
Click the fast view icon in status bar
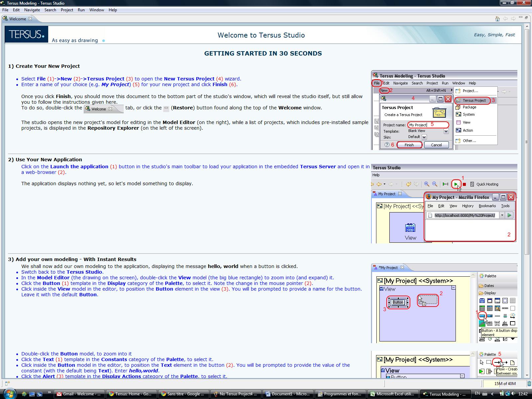[7, 383]
